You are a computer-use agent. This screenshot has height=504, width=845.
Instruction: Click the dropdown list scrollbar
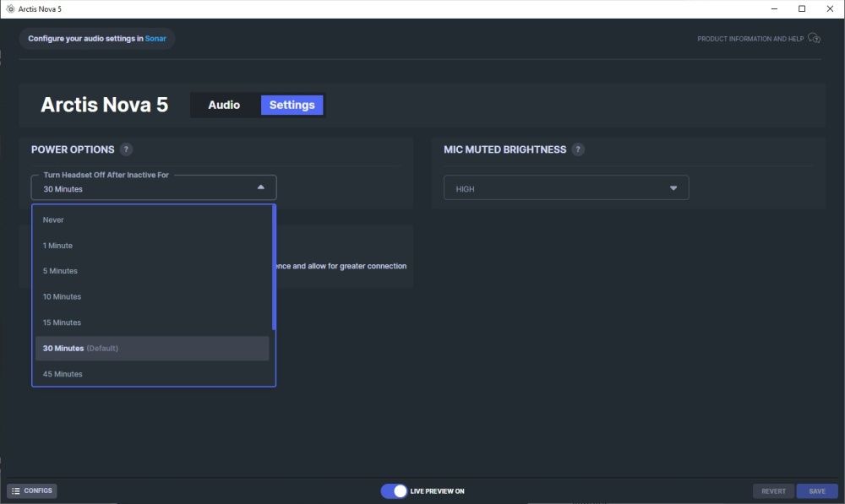(x=274, y=267)
